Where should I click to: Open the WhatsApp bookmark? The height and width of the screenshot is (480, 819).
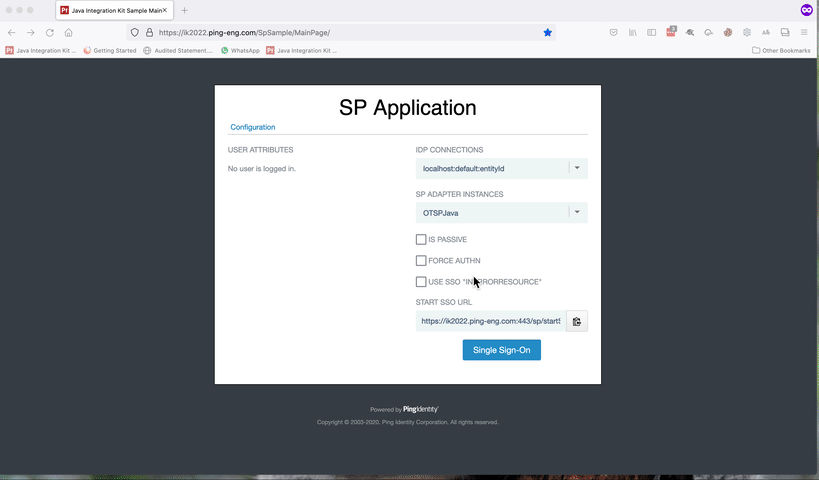coord(240,51)
